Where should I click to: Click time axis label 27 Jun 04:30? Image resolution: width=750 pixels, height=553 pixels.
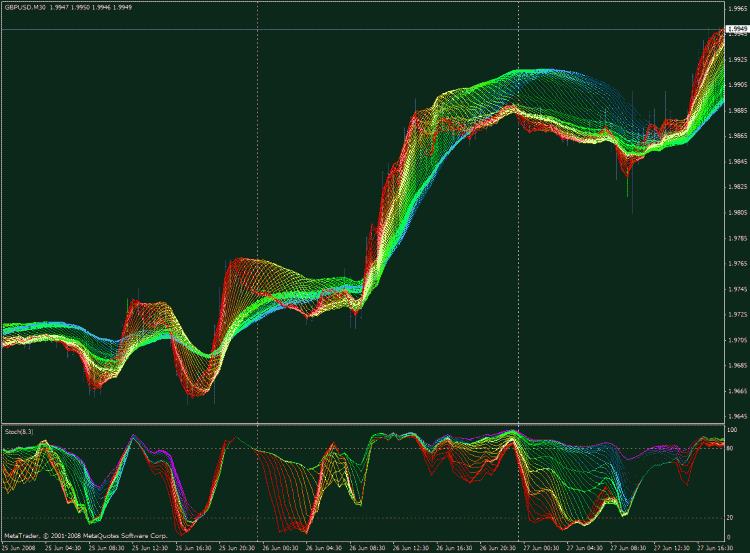tap(585, 548)
